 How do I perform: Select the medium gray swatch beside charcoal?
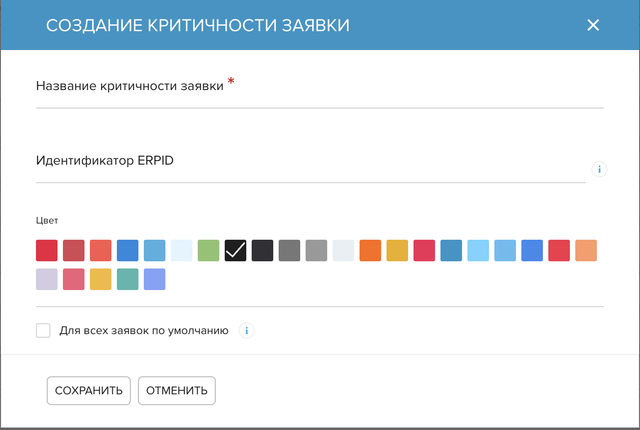[289, 250]
